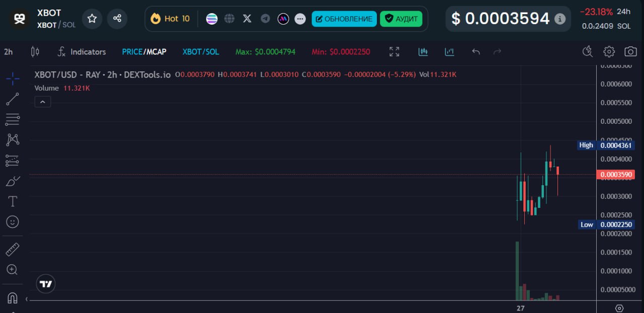The height and width of the screenshot is (313, 644).
Task: Click the -23.18% 24h change value
Action: 596,12
